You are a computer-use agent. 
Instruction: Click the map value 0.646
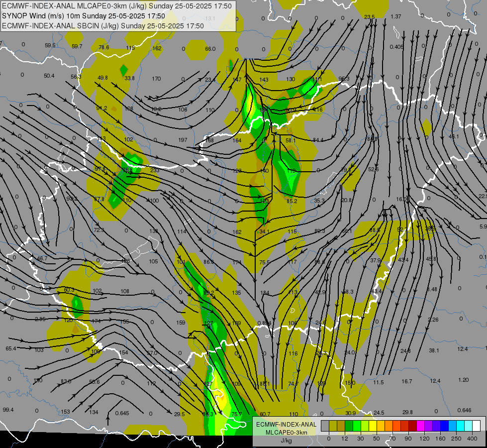click(464, 410)
